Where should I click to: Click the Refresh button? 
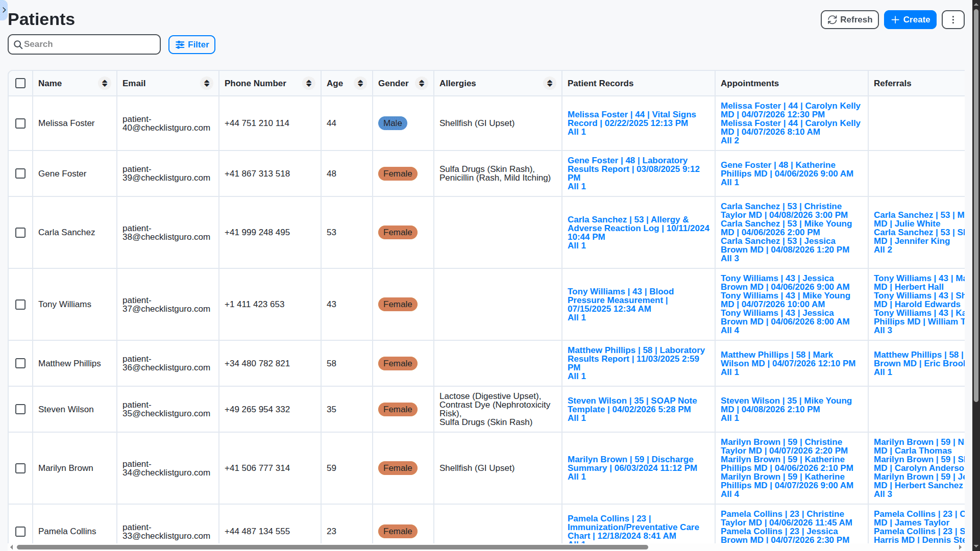pos(849,20)
